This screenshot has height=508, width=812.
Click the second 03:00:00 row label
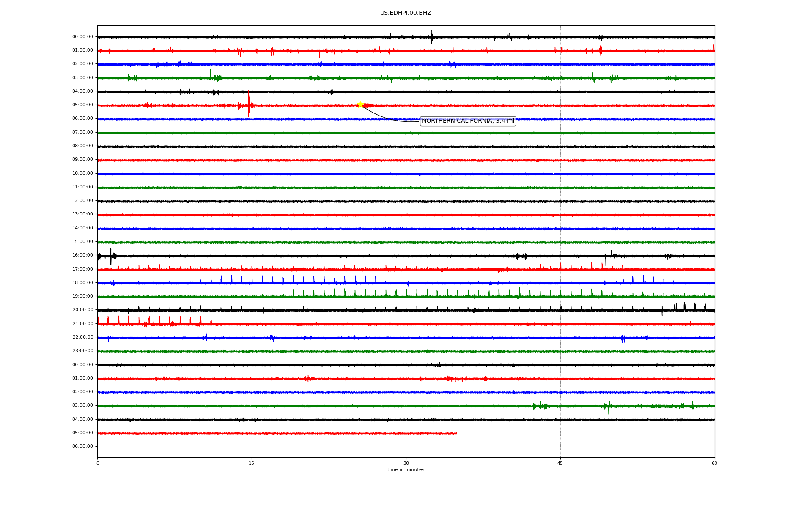[82, 406]
